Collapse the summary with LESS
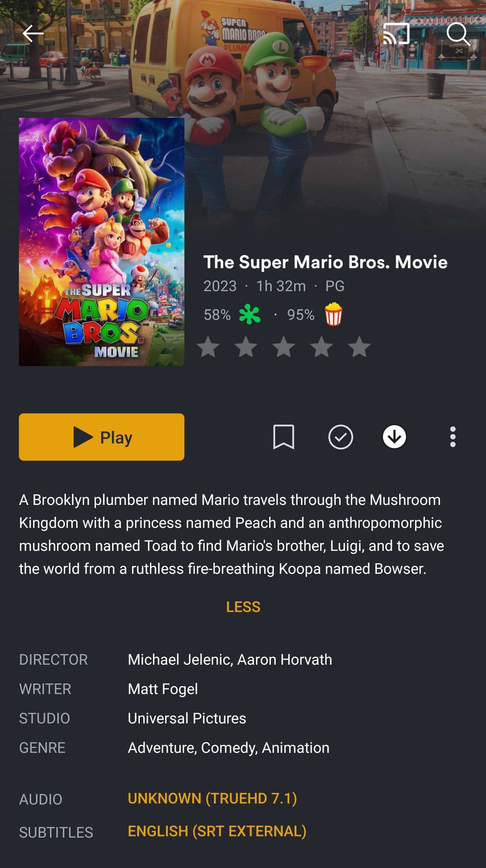 (243, 607)
